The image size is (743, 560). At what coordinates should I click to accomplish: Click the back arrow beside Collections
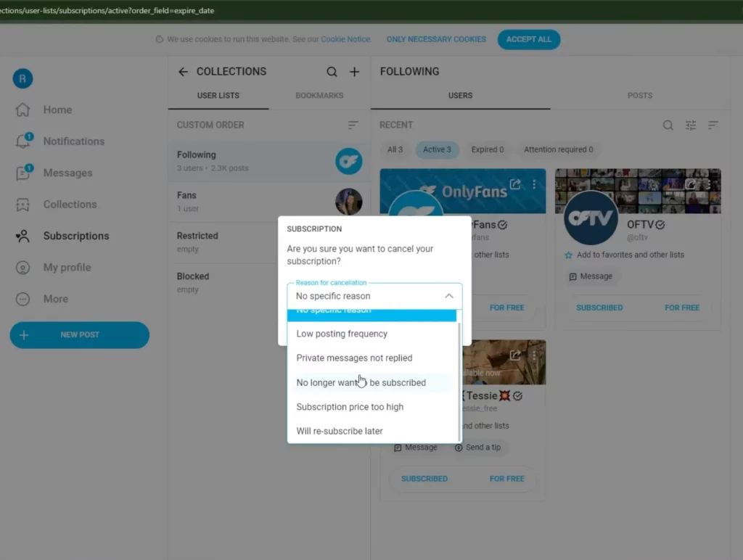tap(183, 72)
